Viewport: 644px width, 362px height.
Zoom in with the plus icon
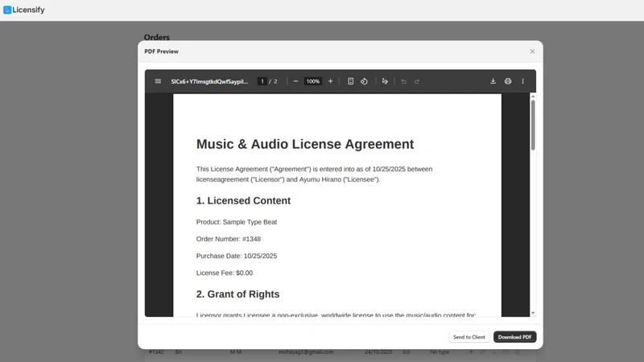[330, 81]
